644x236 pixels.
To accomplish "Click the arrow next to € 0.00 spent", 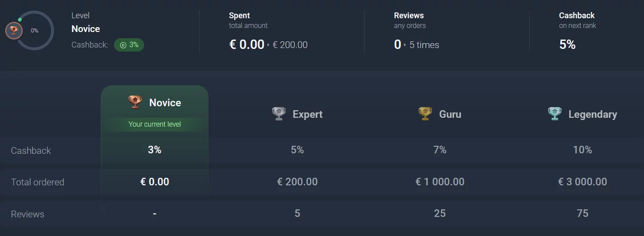I will [268, 45].
